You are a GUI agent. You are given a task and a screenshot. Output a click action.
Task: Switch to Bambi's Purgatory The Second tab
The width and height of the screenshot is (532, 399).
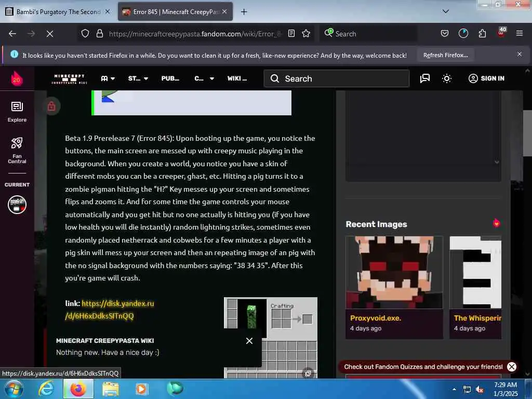58,12
